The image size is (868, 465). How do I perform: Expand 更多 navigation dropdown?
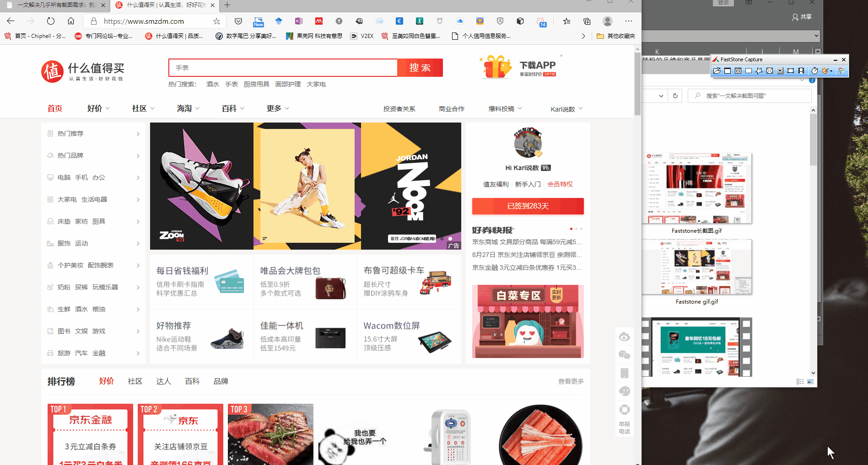point(278,108)
